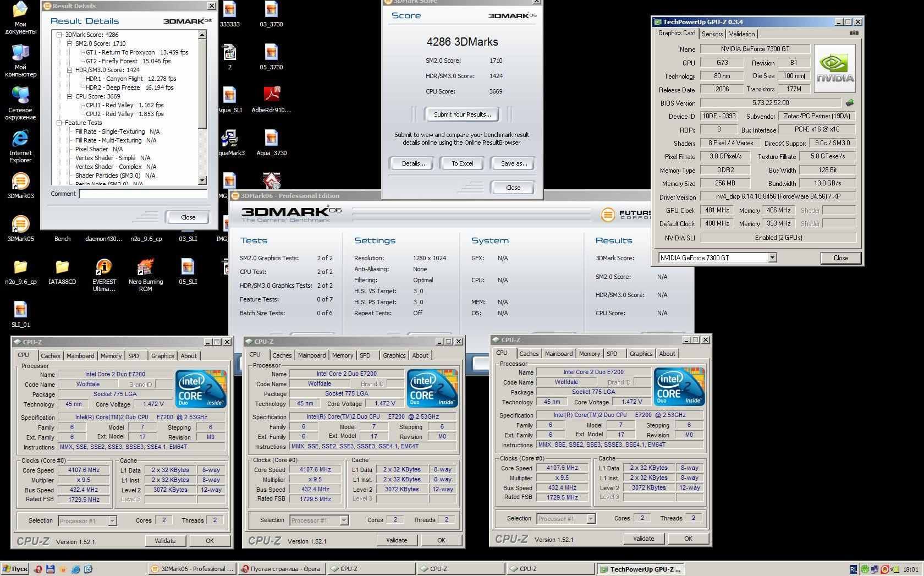
Task: Click OK in rightmost CPU-Z window
Action: tap(688, 539)
